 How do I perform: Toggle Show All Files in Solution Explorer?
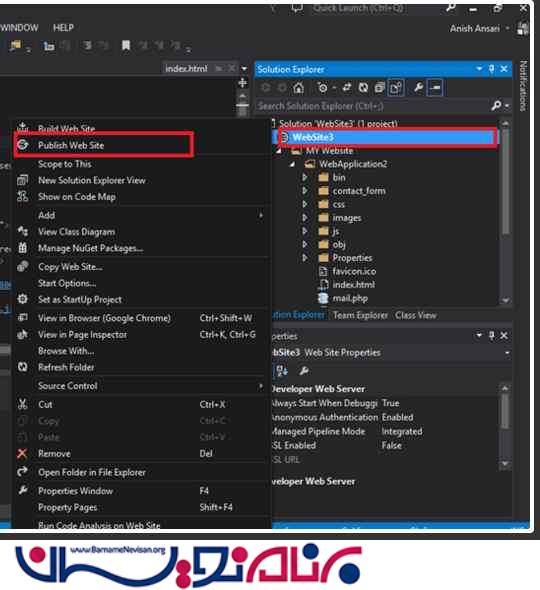[396, 88]
